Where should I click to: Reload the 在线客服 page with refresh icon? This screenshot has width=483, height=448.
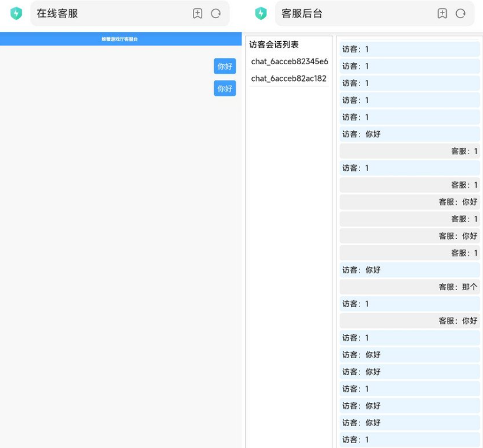[216, 14]
